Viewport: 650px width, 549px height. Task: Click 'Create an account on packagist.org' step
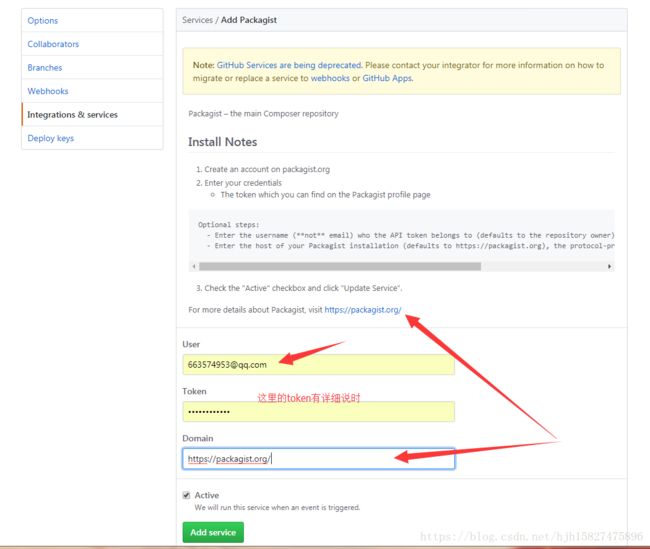267,169
